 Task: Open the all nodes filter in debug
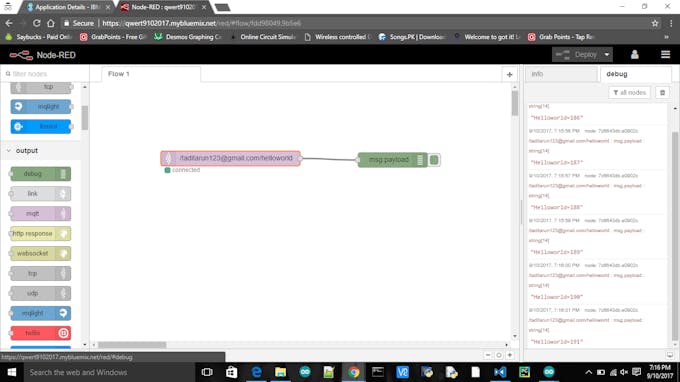click(630, 92)
